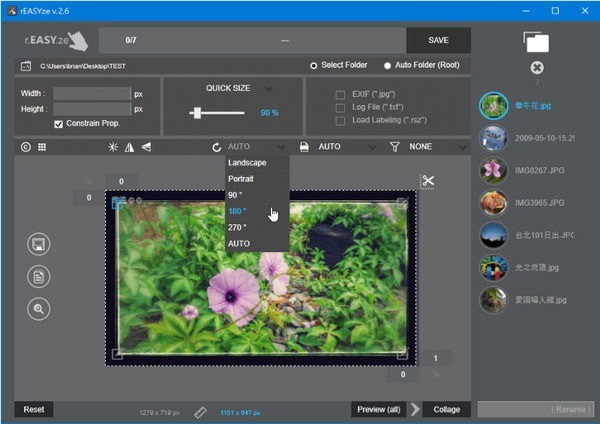Click the Collage button
This screenshot has height=424, width=600.
point(446,409)
